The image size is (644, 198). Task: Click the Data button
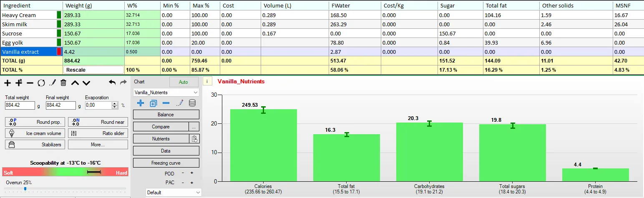166,151
